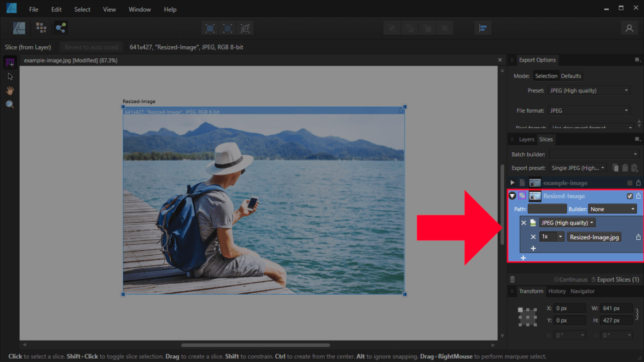
Task: Switch to the Layers tab
Action: pos(526,139)
